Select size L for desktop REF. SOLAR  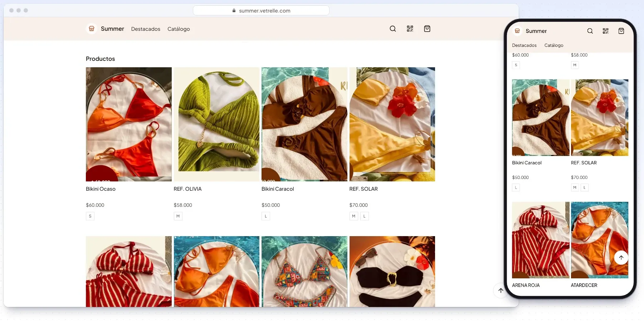pos(365,216)
